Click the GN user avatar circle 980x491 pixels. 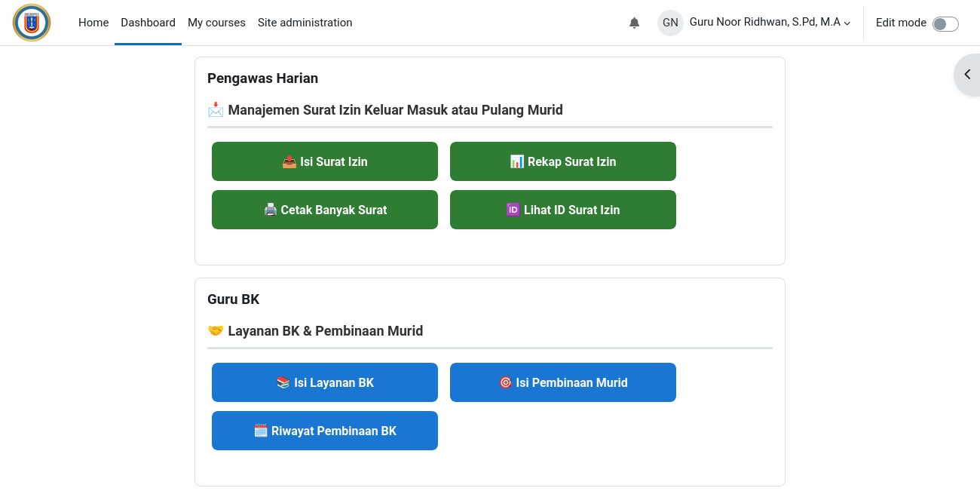point(670,23)
